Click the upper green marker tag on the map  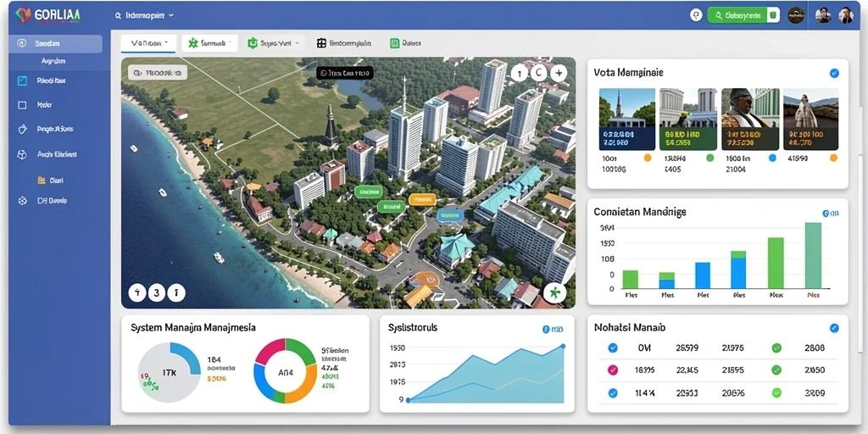(x=368, y=192)
